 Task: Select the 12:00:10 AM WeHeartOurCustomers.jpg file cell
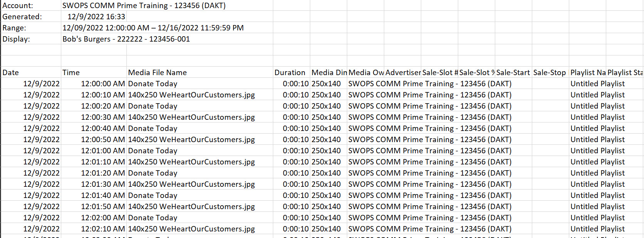click(191, 95)
